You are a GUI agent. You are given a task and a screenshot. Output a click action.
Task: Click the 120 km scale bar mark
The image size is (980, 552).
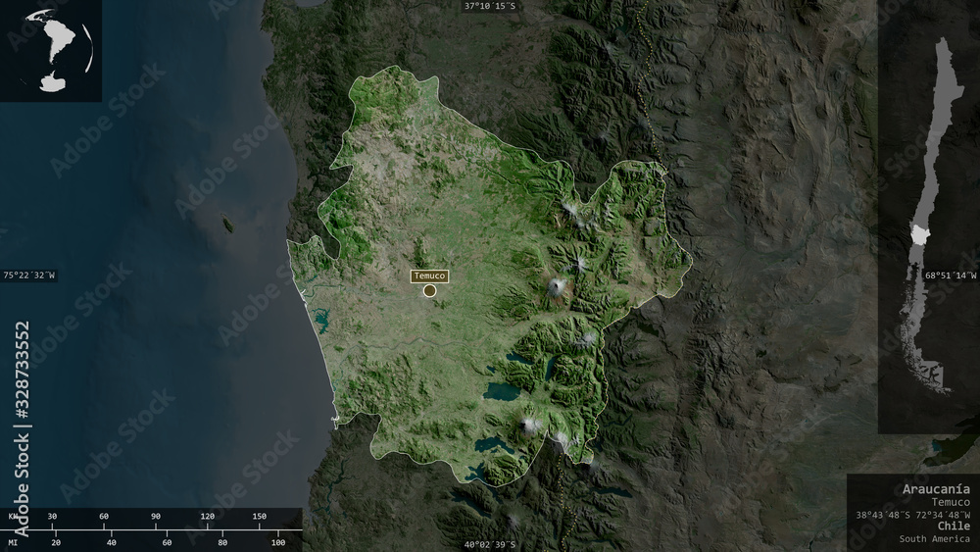pyautogui.click(x=208, y=517)
